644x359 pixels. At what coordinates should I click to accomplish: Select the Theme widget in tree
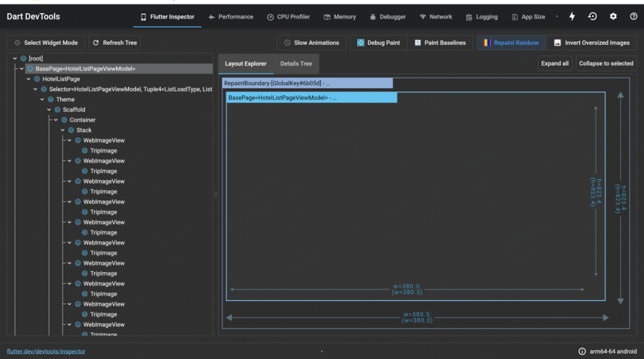pyautogui.click(x=66, y=100)
